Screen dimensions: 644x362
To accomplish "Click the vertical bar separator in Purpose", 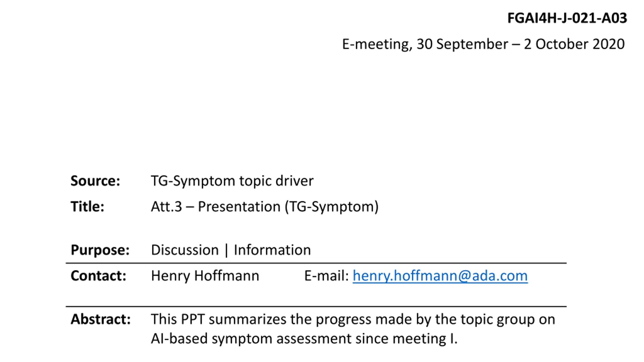I will [226, 250].
